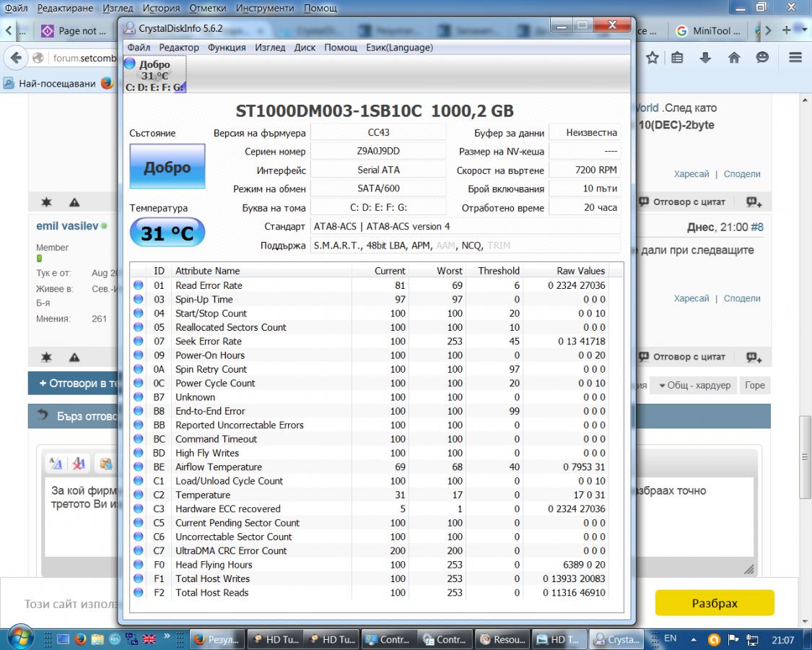This screenshot has width=812, height=650.
Task: Switch to the Page not... browser tab
Action: 75,31
